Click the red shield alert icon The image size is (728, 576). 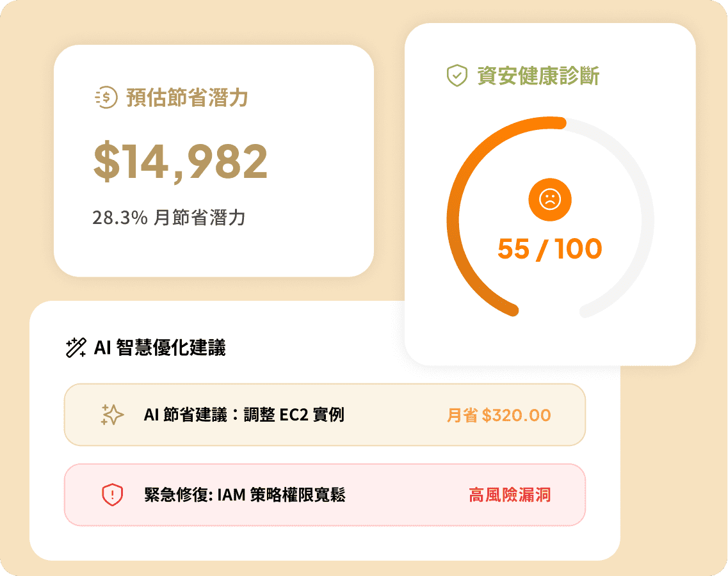click(x=112, y=495)
